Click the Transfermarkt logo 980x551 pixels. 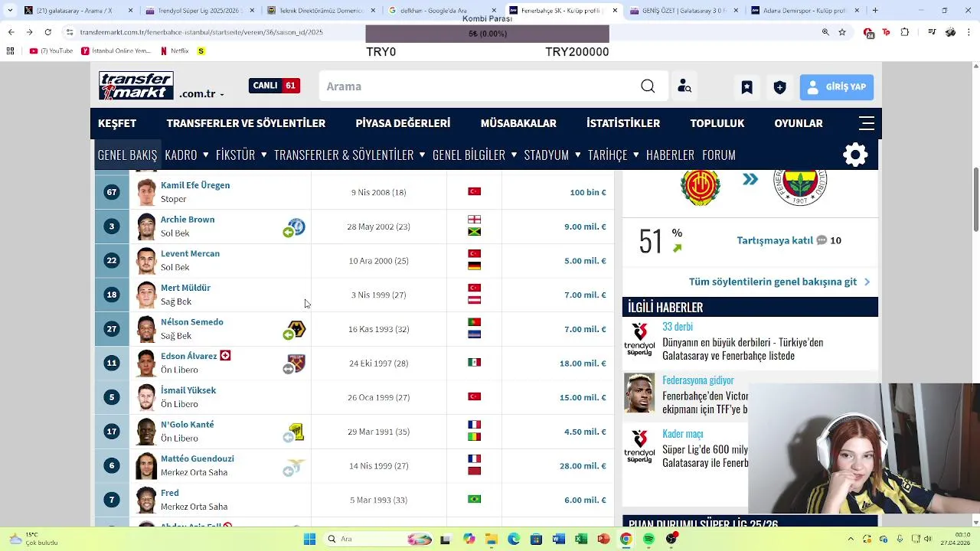click(136, 86)
